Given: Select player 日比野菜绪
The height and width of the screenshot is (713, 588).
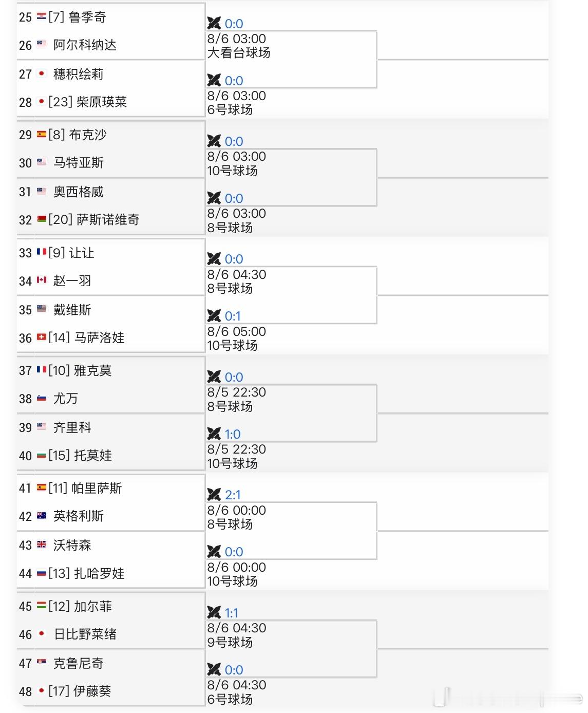Looking at the screenshot, I should (85, 634).
